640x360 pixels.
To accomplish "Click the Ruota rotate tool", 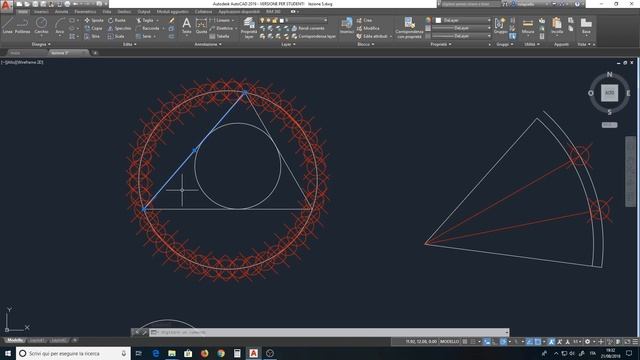I will 117,20.
